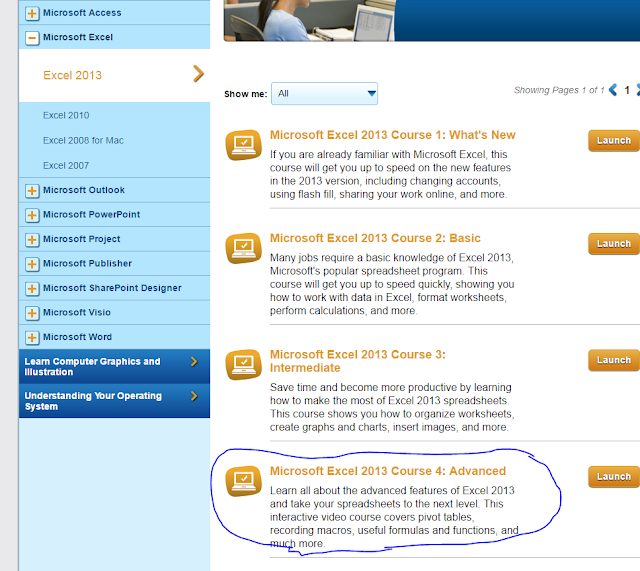This screenshot has width=640, height=571.
Task: Click the Microsoft Publisher category label
Action: pos(87,263)
